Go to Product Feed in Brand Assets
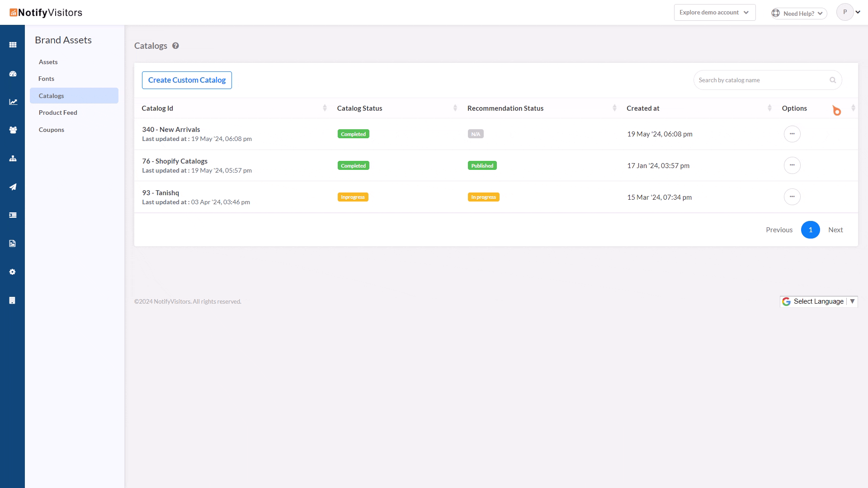This screenshot has width=868, height=488. [x=58, y=113]
